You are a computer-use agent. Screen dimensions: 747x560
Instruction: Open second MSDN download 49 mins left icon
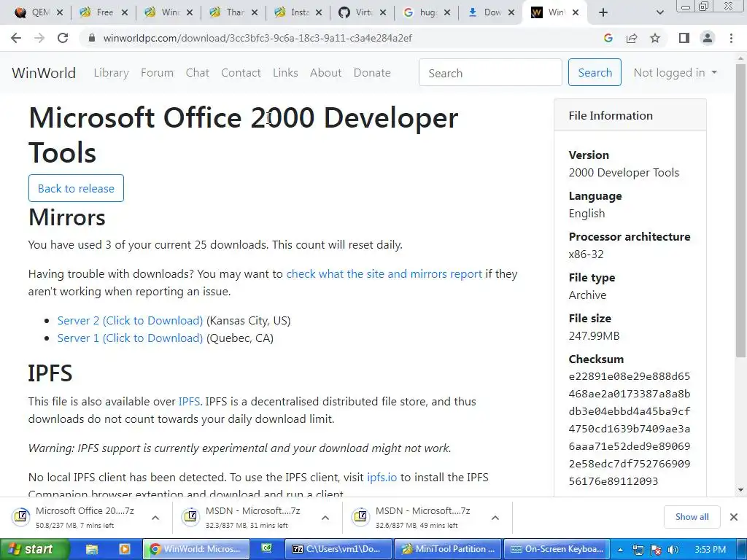[360, 517]
